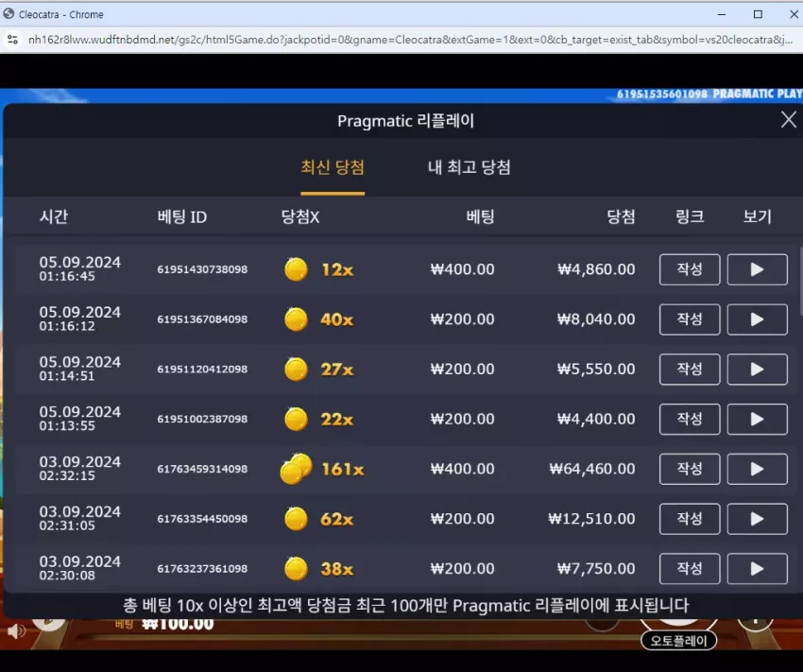Play replay for the 38x win
This screenshot has height=672, width=803.
[757, 569]
